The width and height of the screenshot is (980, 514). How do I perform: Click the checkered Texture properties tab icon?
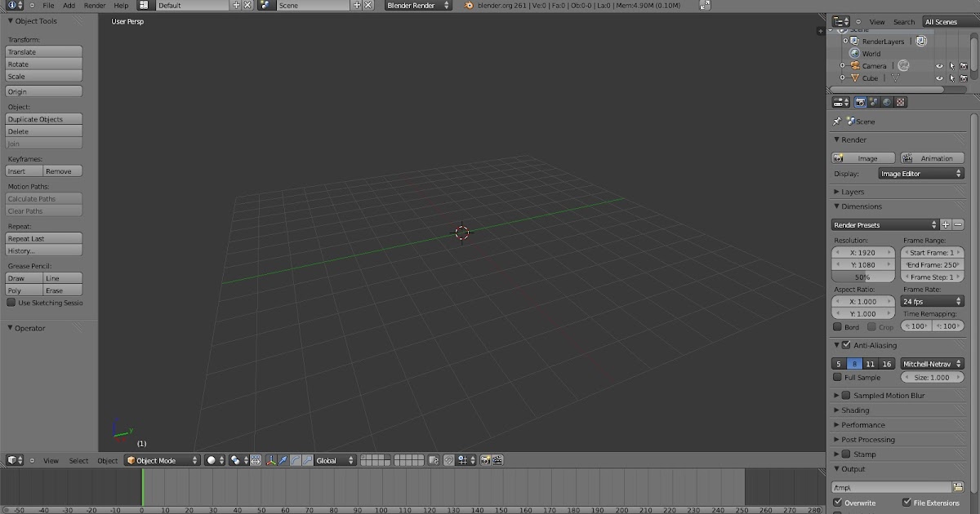coord(901,102)
